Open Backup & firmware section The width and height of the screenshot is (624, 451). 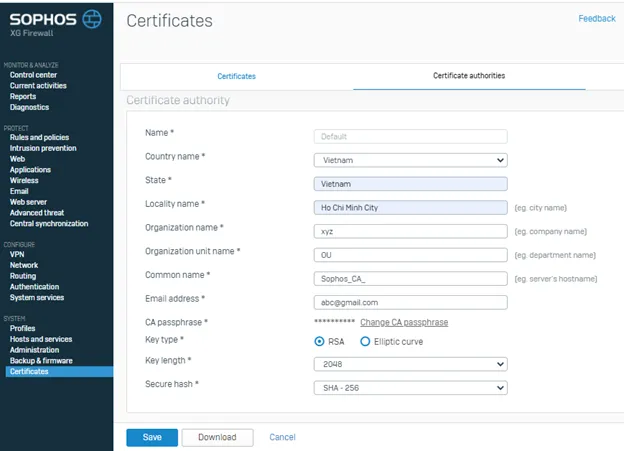pyautogui.click(x=40, y=361)
